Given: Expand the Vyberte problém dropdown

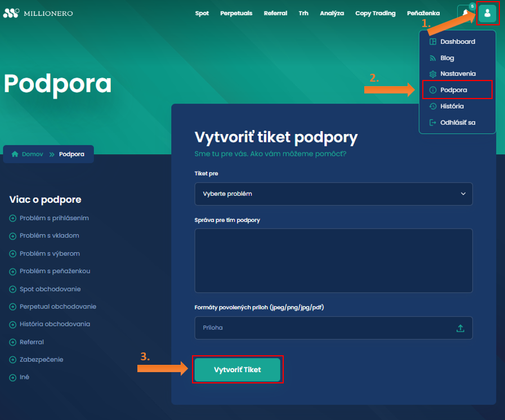Looking at the screenshot, I should [x=333, y=194].
